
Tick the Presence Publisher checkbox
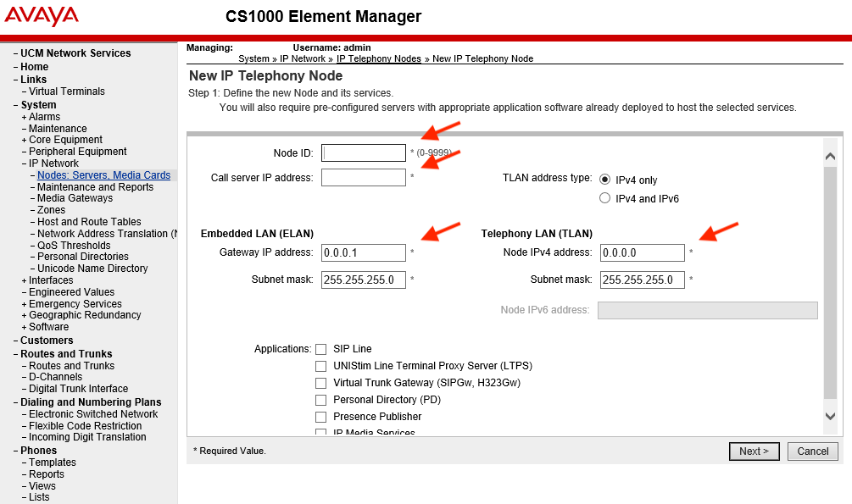pos(321,417)
